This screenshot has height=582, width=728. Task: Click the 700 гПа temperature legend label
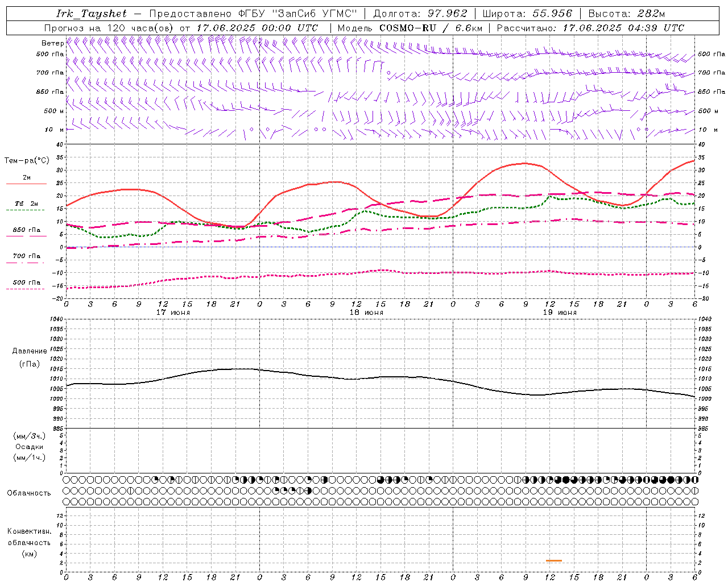click(x=27, y=256)
